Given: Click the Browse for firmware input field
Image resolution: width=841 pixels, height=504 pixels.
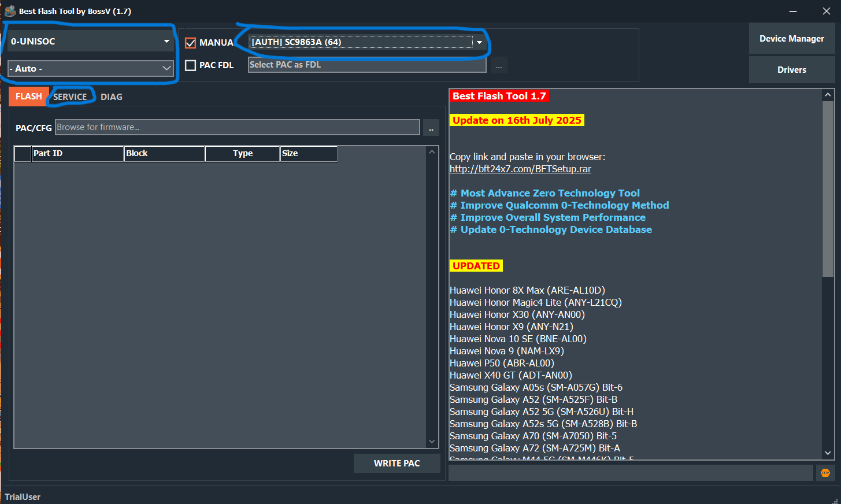Looking at the screenshot, I should point(237,127).
